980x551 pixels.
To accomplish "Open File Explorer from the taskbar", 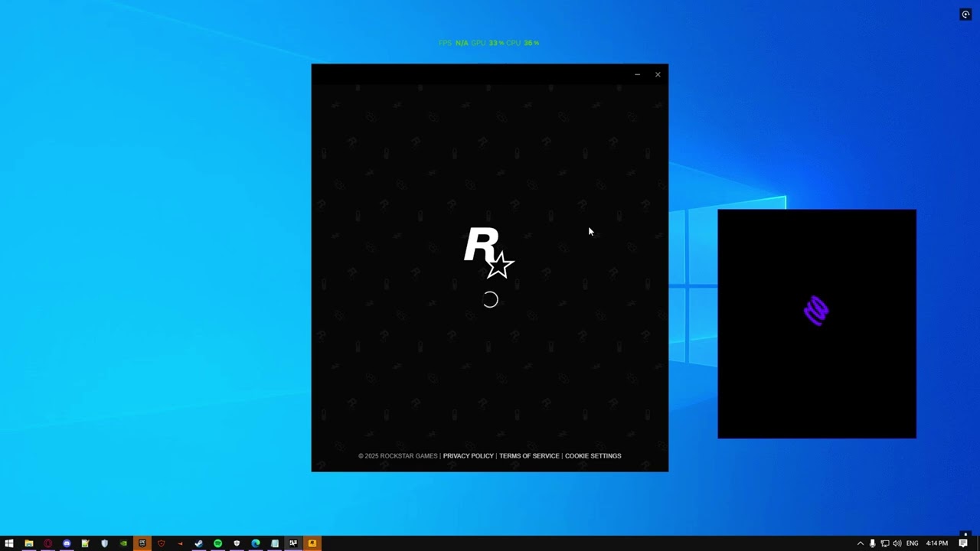I will point(29,543).
